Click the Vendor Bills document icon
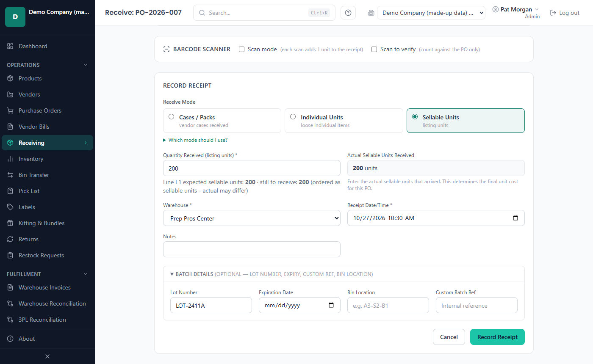Viewport: 593px width, 364px height. coord(10,127)
